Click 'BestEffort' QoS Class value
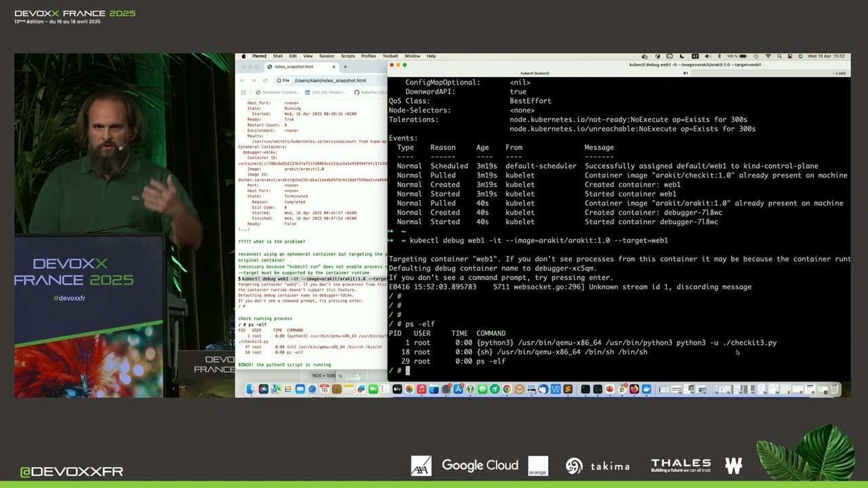The width and height of the screenshot is (868, 488). coord(530,101)
